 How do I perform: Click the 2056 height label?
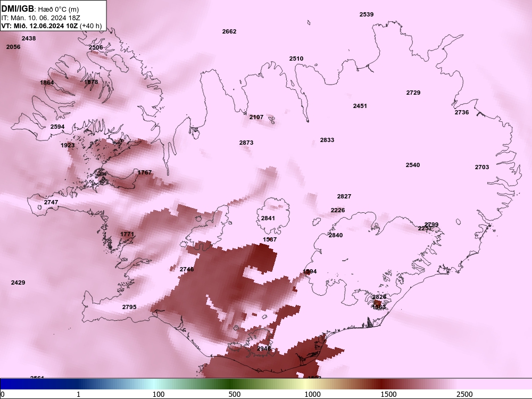point(13,47)
